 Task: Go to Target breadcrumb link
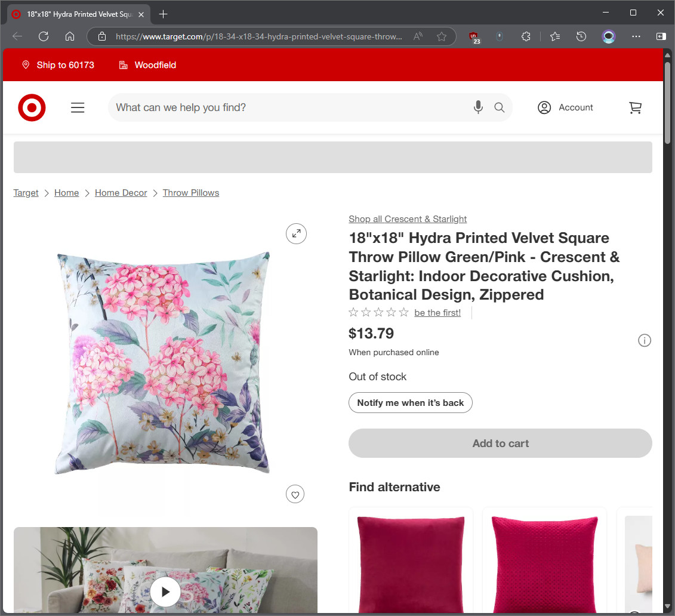pos(26,193)
